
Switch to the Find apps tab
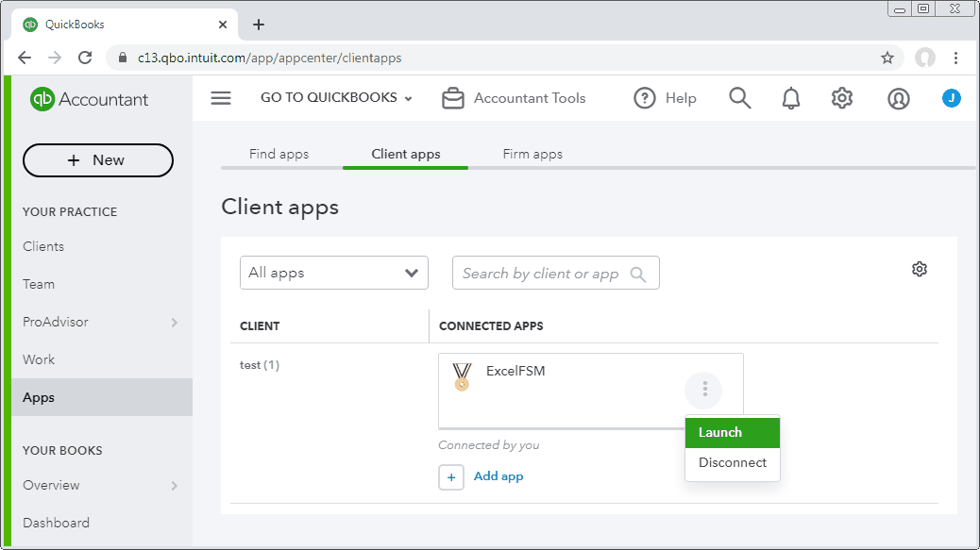[x=279, y=154]
